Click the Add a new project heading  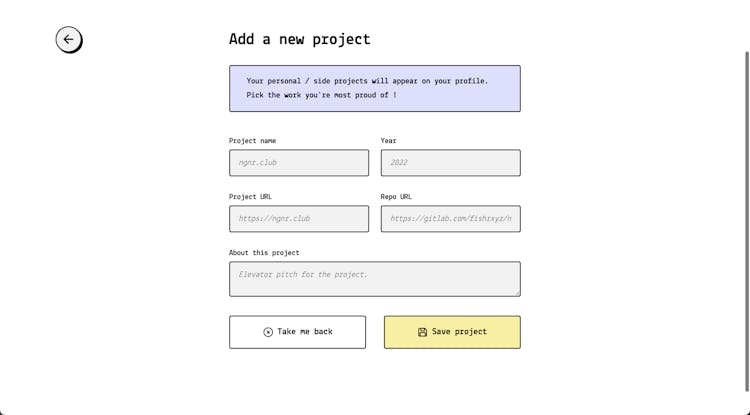(299, 40)
